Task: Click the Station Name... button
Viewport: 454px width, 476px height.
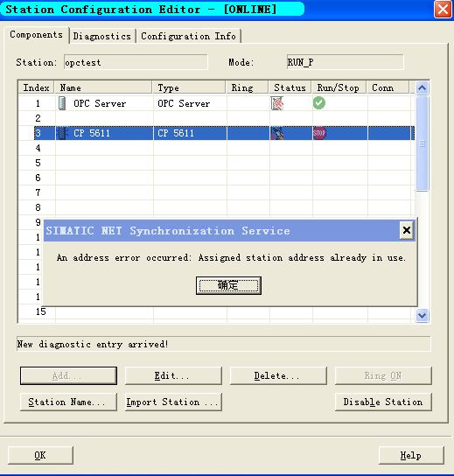Action: point(68,402)
